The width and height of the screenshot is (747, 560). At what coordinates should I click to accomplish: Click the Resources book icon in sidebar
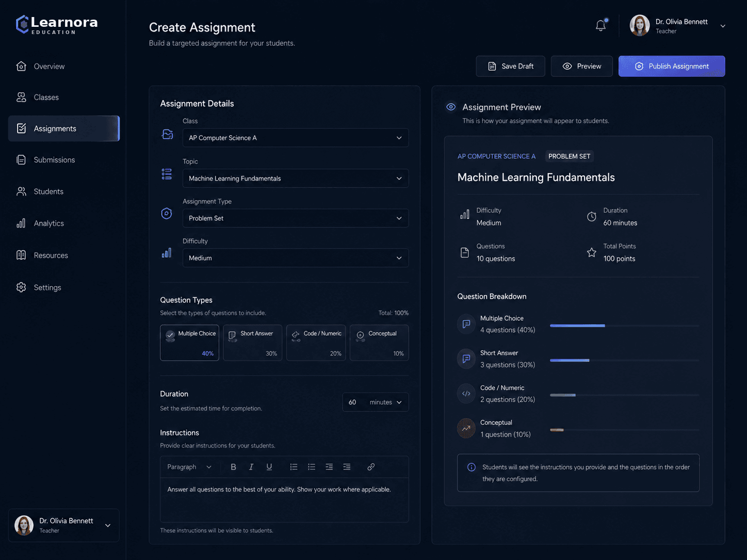(x=21, y=255)
